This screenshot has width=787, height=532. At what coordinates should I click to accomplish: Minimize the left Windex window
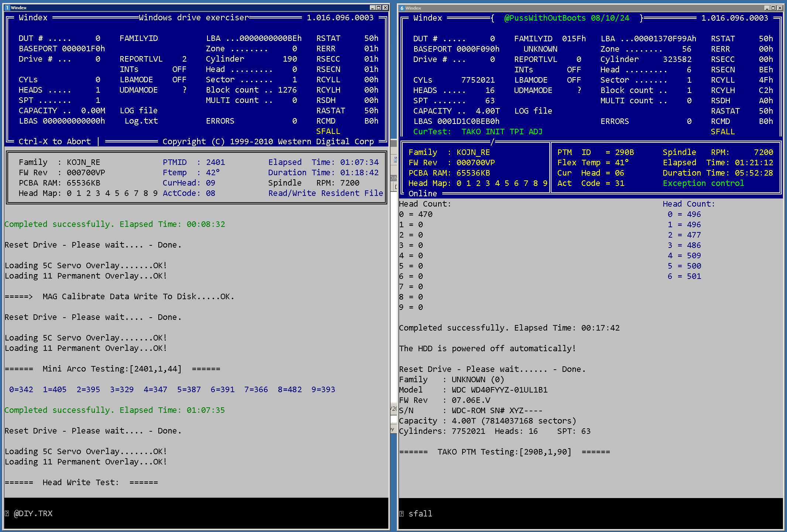click(x=372, y=8)
